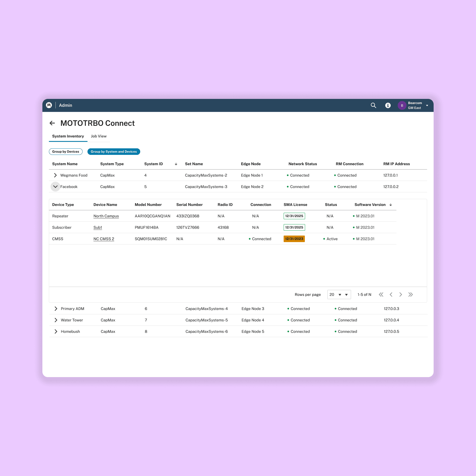Click the RM IP Address column header

pyautogui.click(x=396, y=164)
